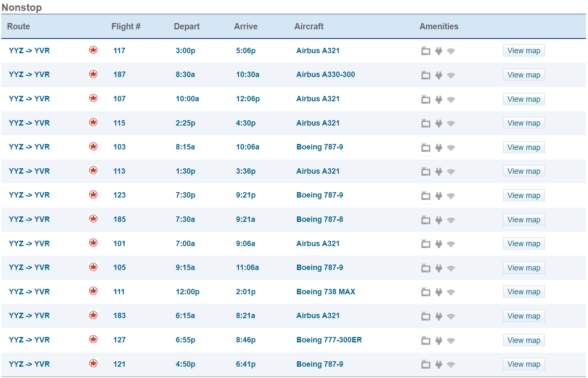
Task: Click the TV entertainment icon for flight 187
Action: pos(426,75)
